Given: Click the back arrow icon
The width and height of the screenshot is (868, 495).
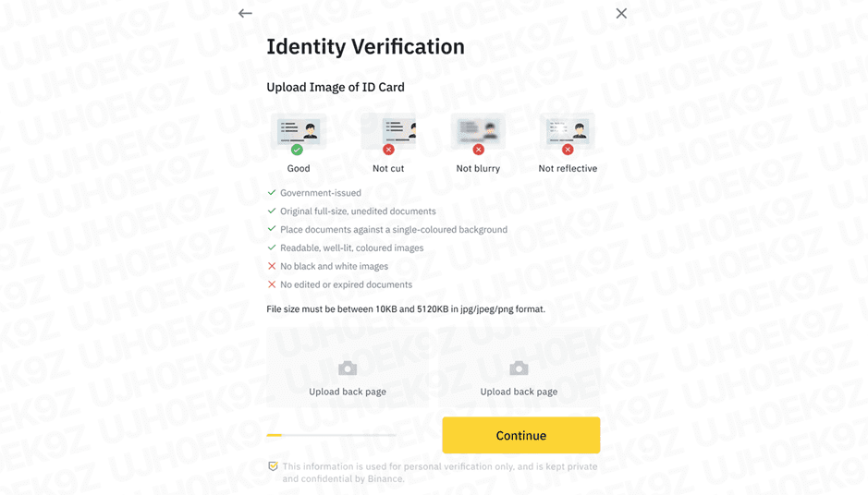Looking at the screenshot, I should [x=245, y=13].
